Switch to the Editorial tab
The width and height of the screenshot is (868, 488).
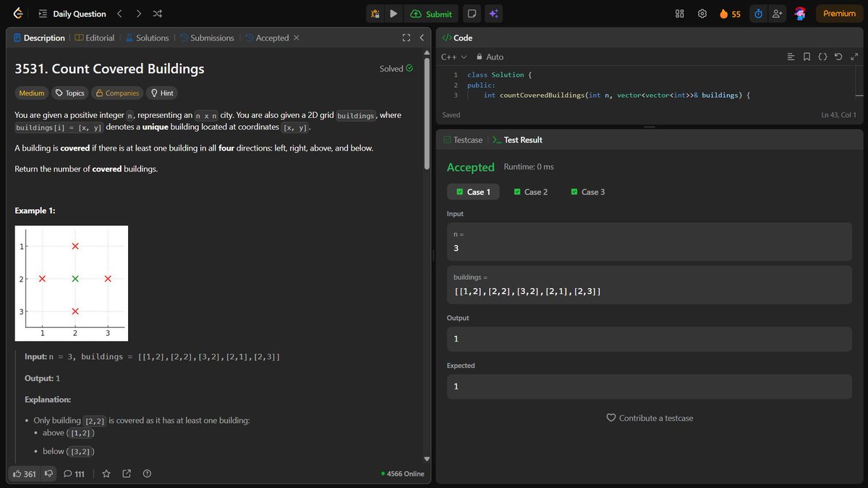(95, 38)
